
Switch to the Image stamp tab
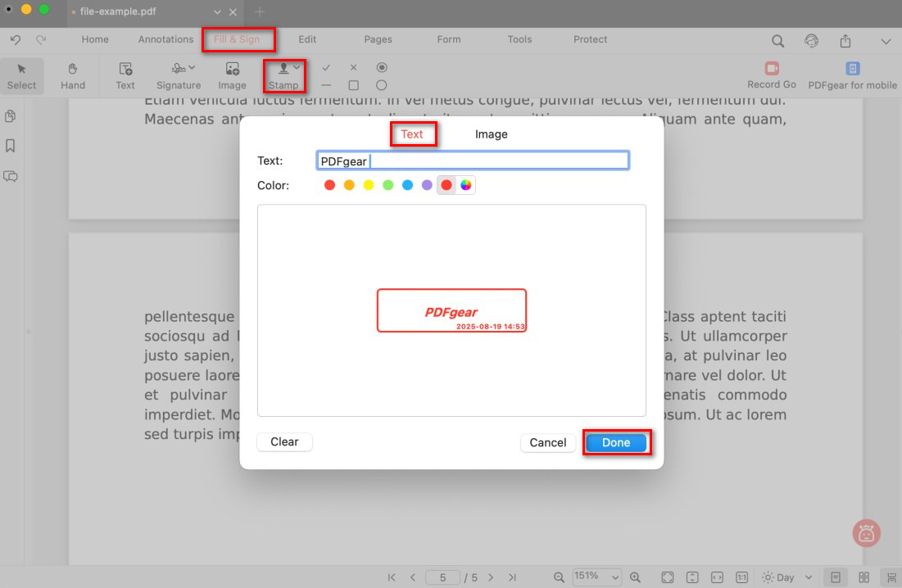[x=491, y=134]
